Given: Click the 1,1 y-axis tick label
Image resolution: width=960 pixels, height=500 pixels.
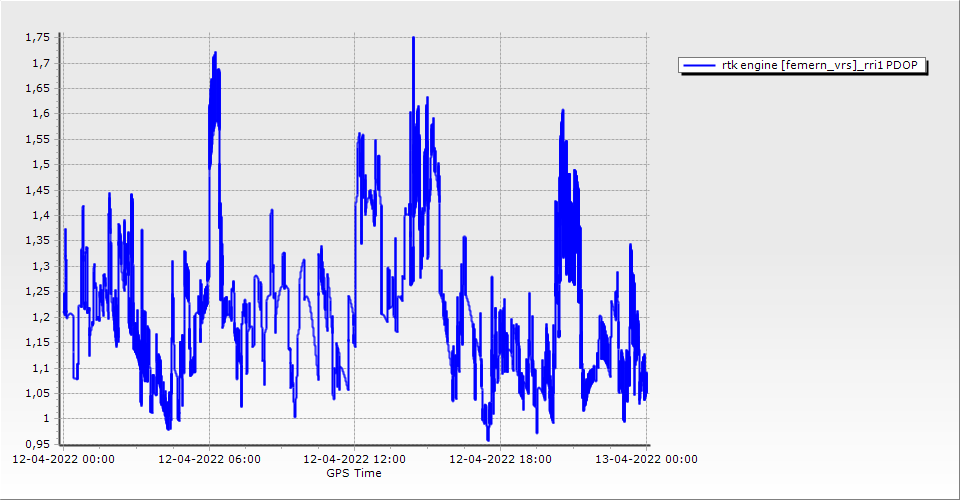Looking at the screenshot, I should (x=39, y=368).
